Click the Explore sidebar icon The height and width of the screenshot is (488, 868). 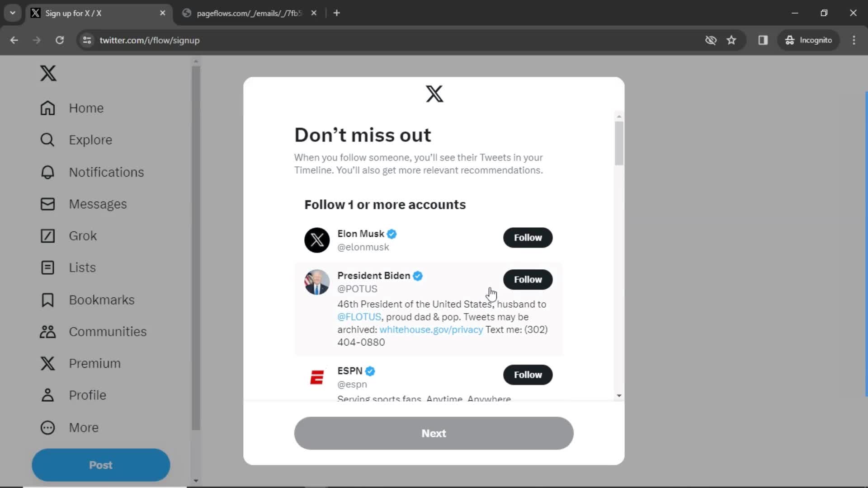pyautogui.click(x=47, y=140)
